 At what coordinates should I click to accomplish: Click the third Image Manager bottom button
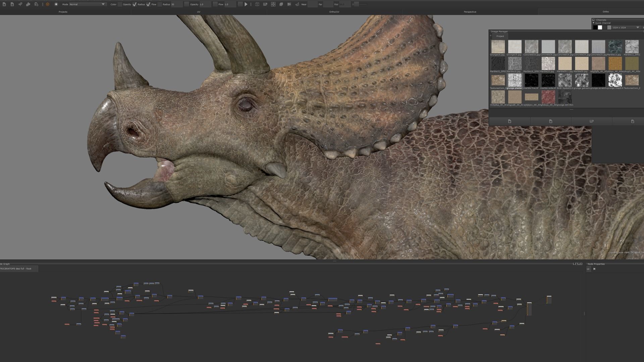[x=592, y=121]
